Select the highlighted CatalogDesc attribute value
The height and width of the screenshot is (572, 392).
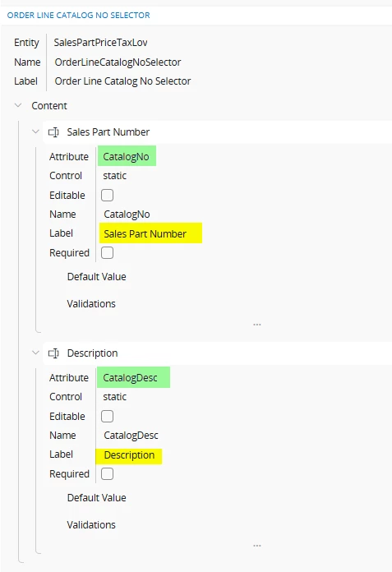pyautogui.click(x=133, y=377)
